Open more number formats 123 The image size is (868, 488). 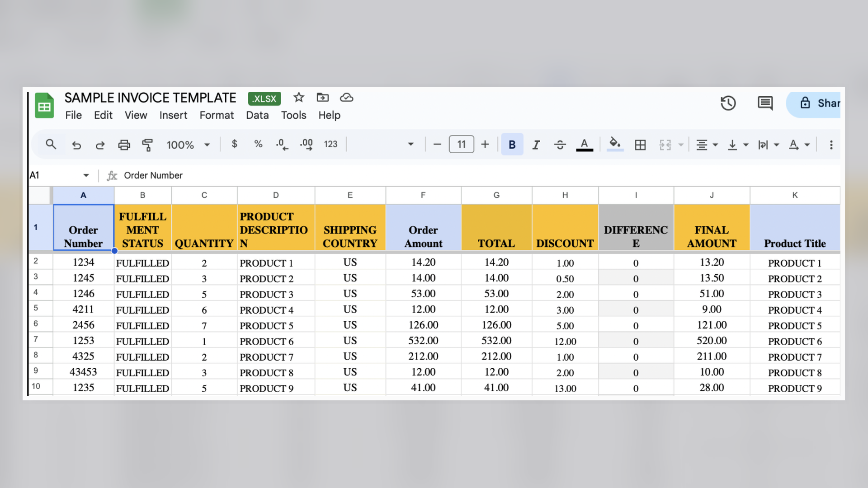point(330,144)
